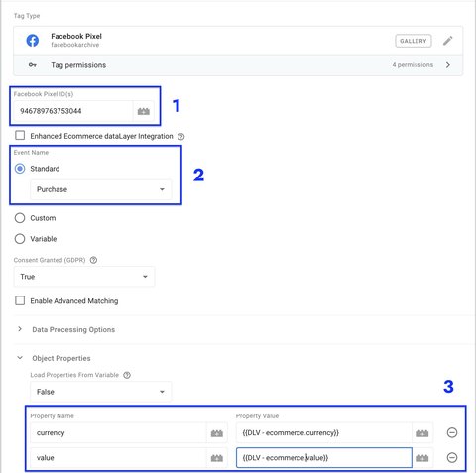Image resolution: width=476 pixels, height=473 pixels.
Task: Open help for Load Properties From Variable
Action: pos(127,375)
